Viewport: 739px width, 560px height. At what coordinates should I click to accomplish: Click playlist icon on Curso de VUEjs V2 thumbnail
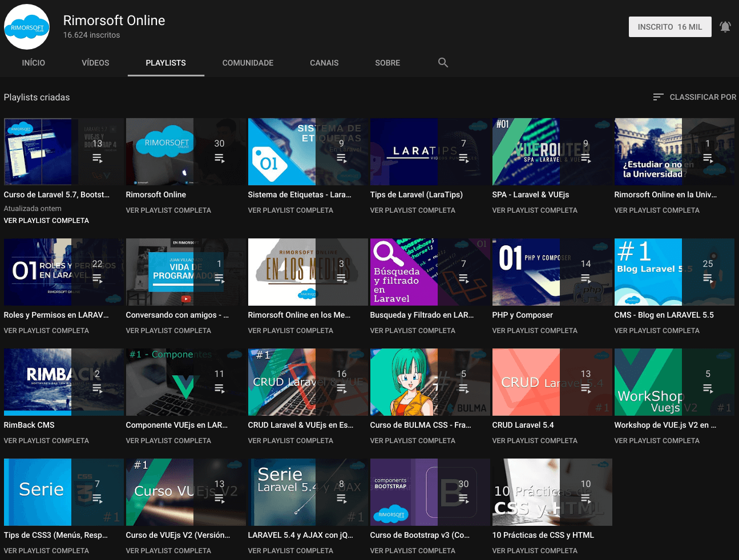tap(219, 498)
